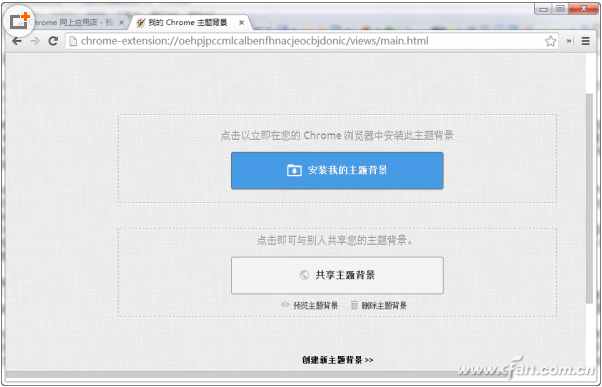Viewport: 602px width, 387px height.
Task: Click the chrome-extension URL address bar
Action: (x=311, y=41)
